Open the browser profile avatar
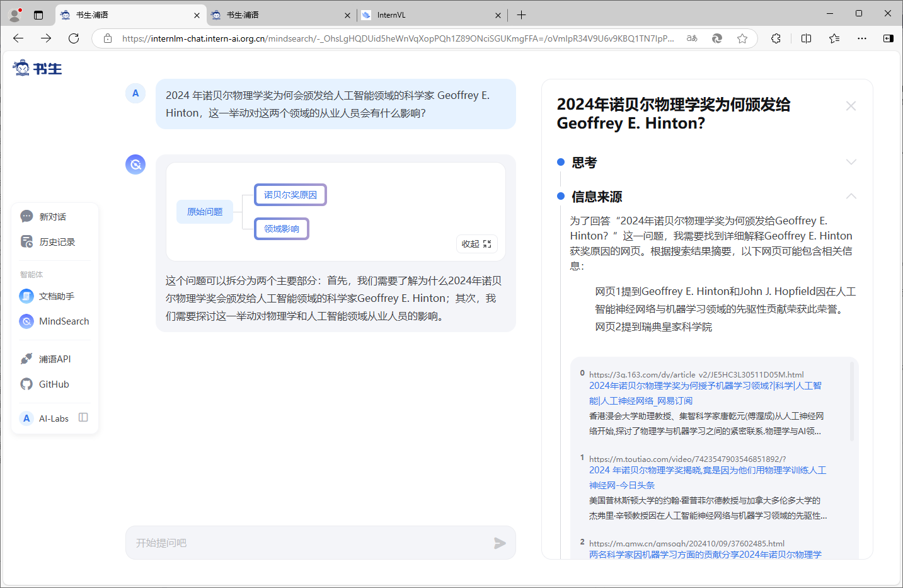Viewport: 903px width, 588px height. pyautogui.click(x=16, y=14)
